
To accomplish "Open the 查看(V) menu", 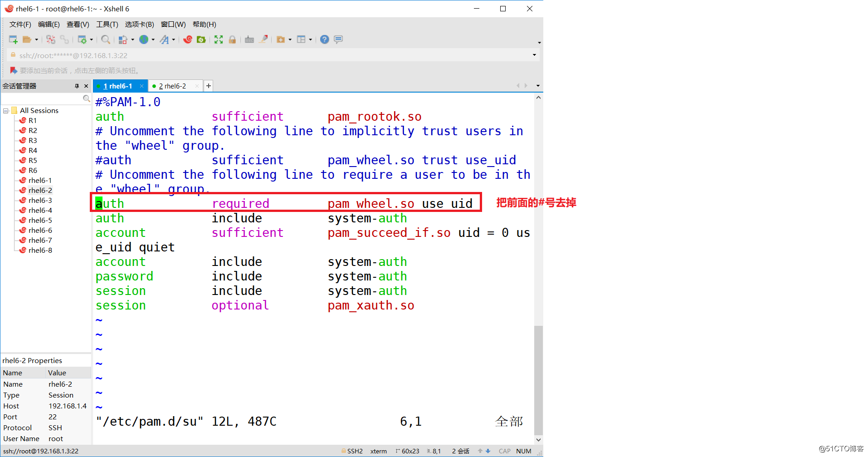I will [x=78, y=25].
